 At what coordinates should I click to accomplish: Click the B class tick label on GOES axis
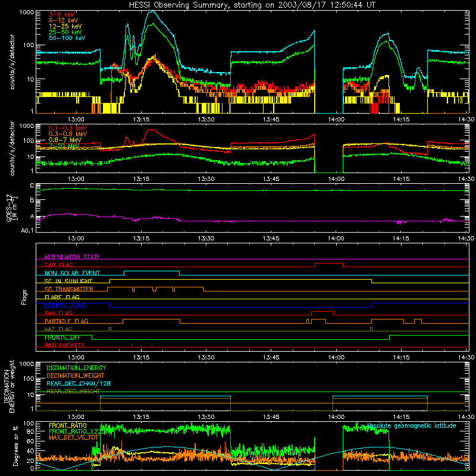click(x=32, y=201)
